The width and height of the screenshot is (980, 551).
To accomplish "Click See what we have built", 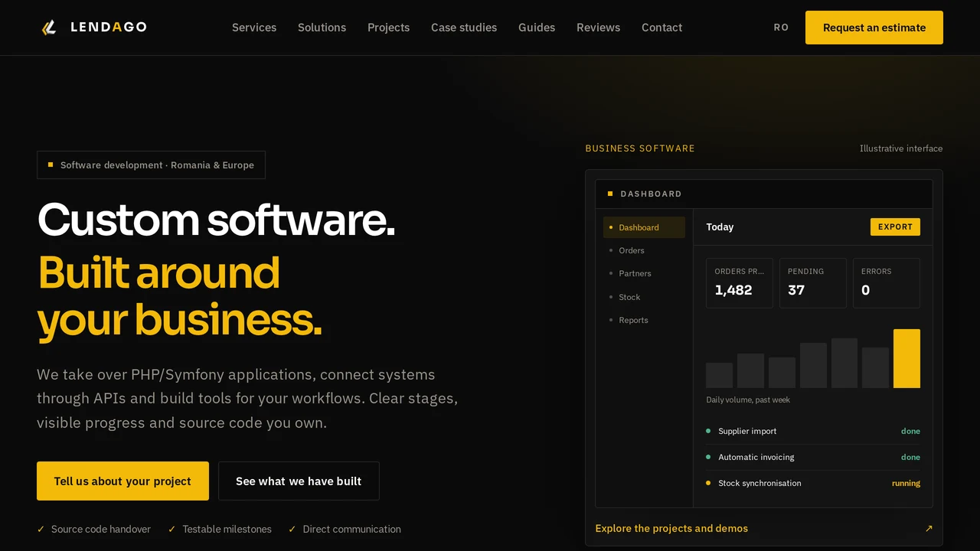I will (299, 481).
